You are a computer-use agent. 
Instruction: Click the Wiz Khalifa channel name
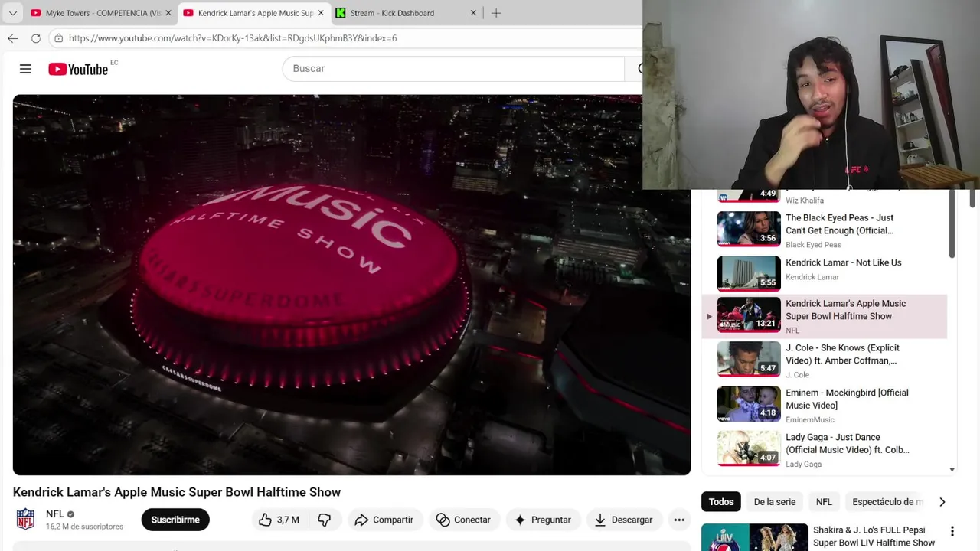[x=805, y=201]
